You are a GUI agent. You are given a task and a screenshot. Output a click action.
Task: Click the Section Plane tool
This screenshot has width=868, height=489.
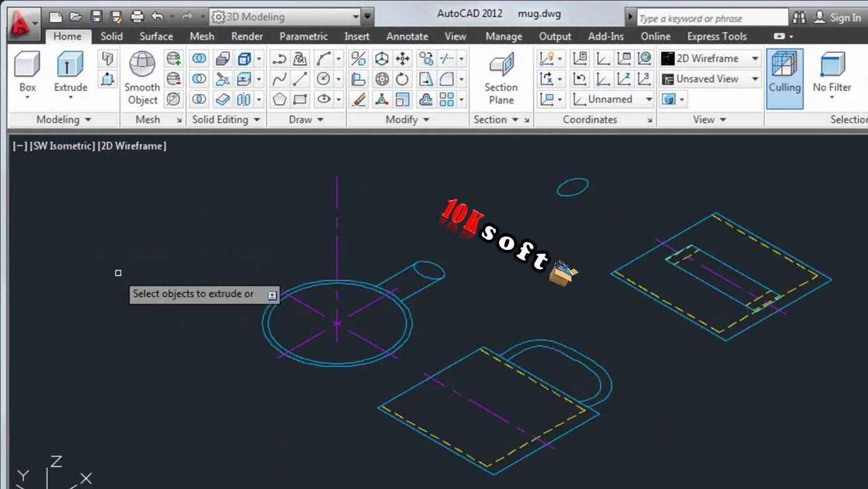click(501, 78)
